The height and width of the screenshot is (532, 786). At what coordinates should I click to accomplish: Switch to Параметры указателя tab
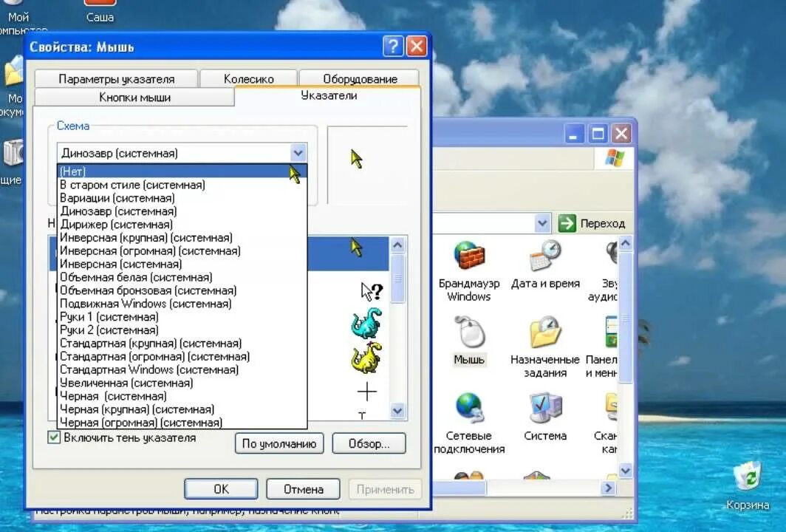116,79
